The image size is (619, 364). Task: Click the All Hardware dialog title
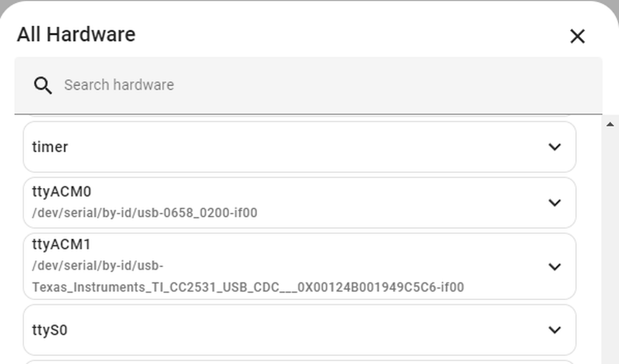(76, 34)
